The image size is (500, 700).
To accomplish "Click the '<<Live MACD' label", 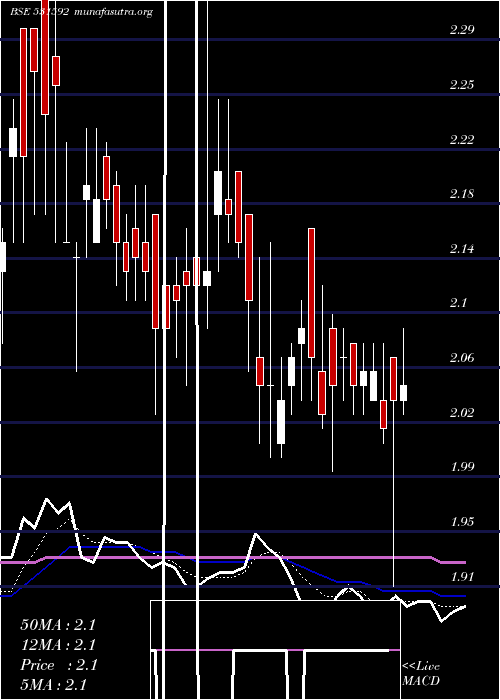I will tap(421, 674).
